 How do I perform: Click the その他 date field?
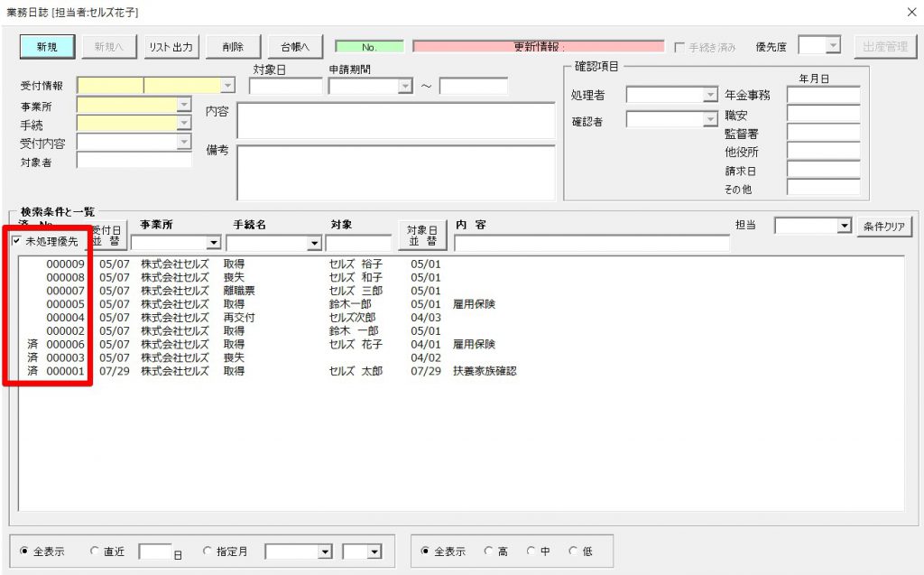click(x=823, y=188)
